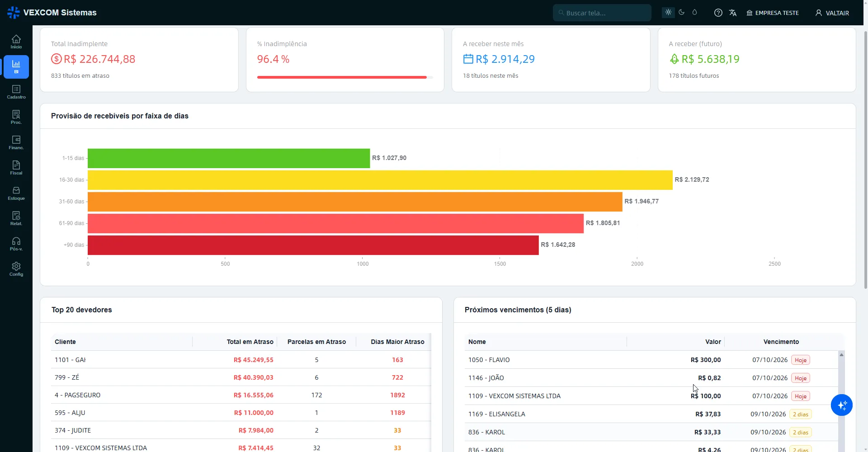This screenshot has height=452, width=868.
Task: Open the Pós-v. sidebar section
Action: coord(16,244)
